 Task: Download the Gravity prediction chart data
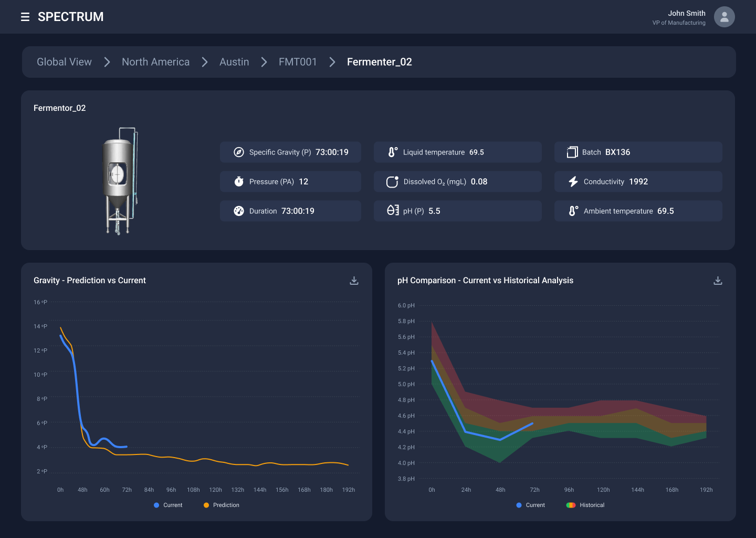(x=354, y=281)
